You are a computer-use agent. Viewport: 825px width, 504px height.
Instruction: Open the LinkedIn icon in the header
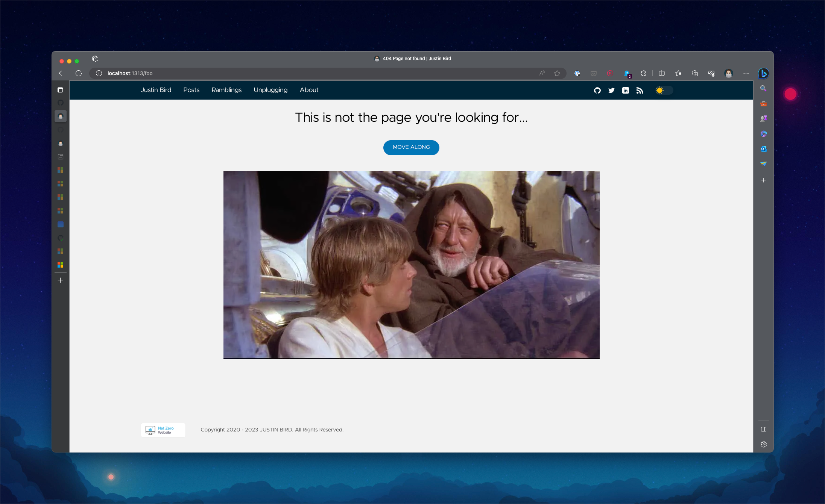[x=625, y=90]
